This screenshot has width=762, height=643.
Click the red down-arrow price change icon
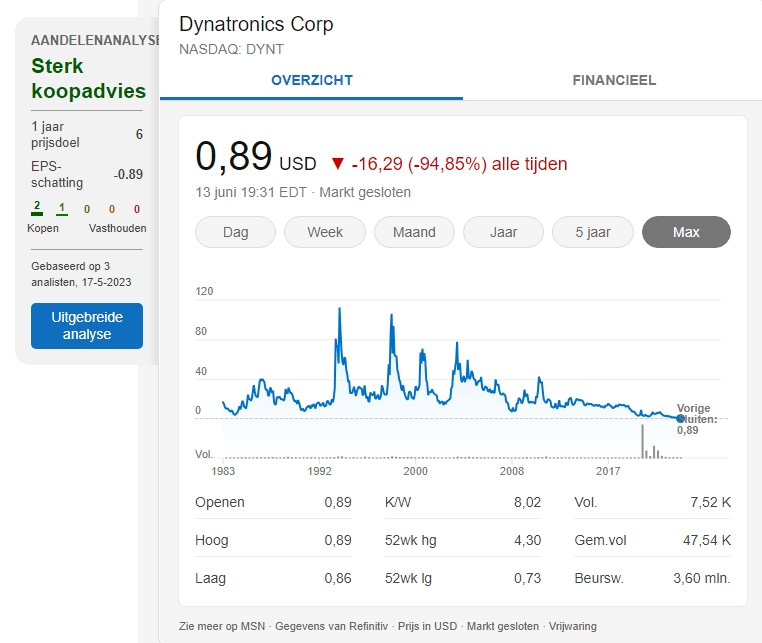[337, 164]
